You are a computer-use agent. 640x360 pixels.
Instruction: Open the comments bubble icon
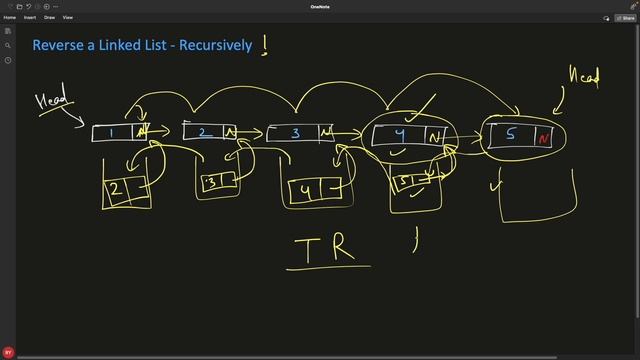pyautogui.click(x=606, y=18)
